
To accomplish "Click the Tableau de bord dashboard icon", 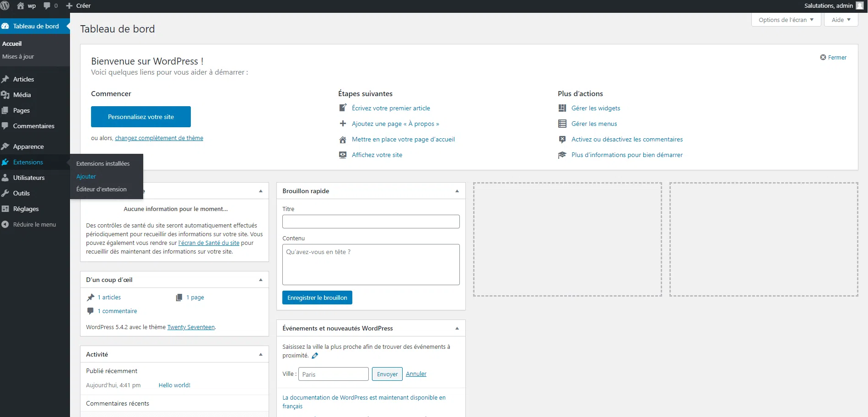I will (x=5, y=26).
